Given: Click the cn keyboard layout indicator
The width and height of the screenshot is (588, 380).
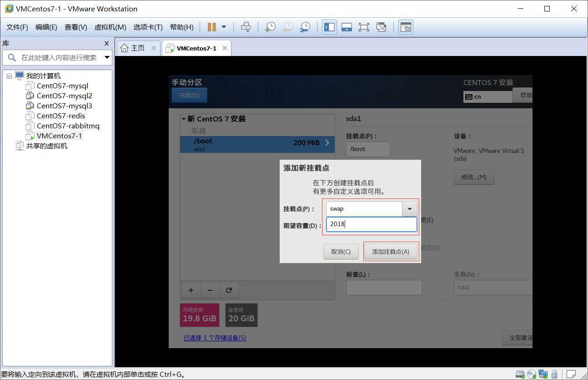Looking at the screenshot, I should [487, 96].
